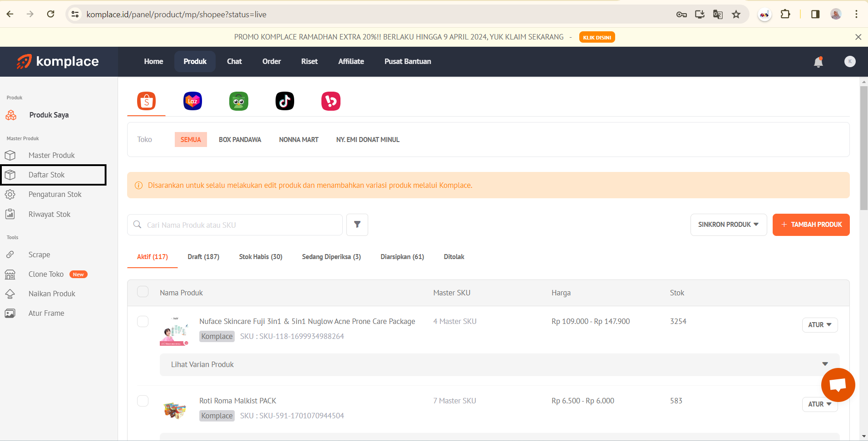
Task: Open the Home menu in navbar
Action: pos(153,61)
